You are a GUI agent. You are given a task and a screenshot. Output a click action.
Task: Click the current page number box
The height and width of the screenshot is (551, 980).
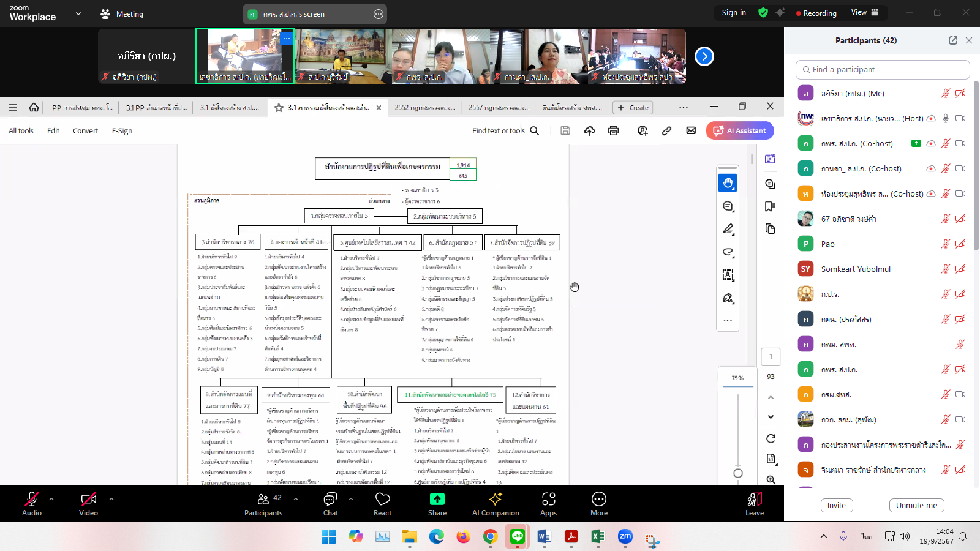(x=771, y=356)
